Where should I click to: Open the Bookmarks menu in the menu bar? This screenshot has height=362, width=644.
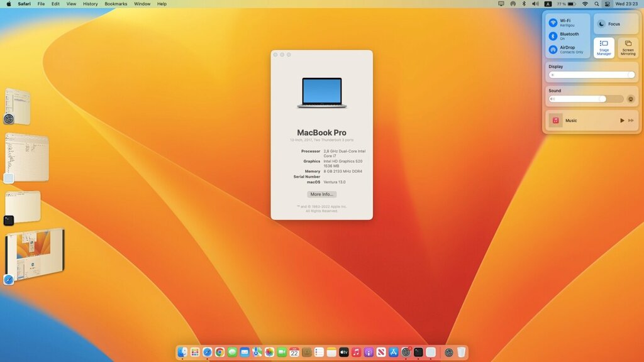pyautogui.click(x=116, y=4)
